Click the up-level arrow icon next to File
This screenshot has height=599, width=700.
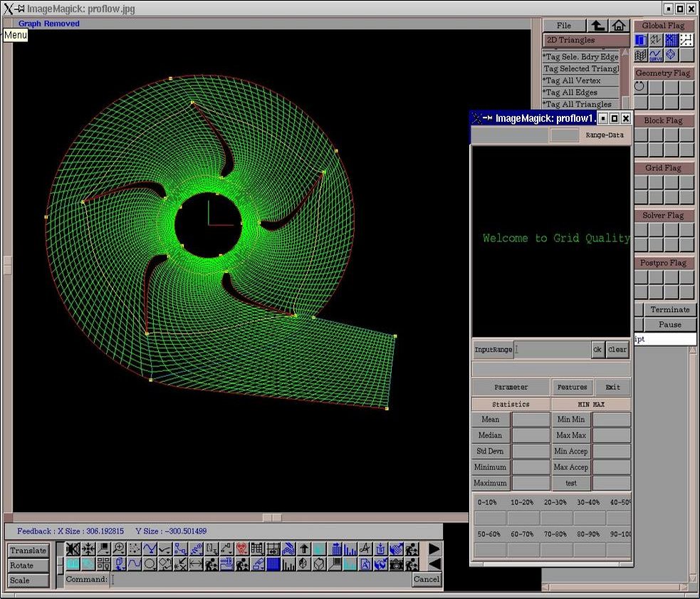coord(599,25)
